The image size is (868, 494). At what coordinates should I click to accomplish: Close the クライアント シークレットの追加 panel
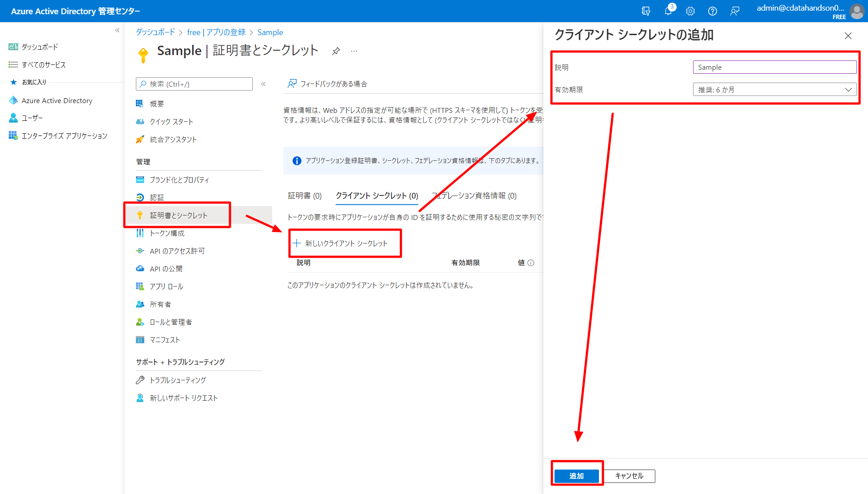[848, 36]
